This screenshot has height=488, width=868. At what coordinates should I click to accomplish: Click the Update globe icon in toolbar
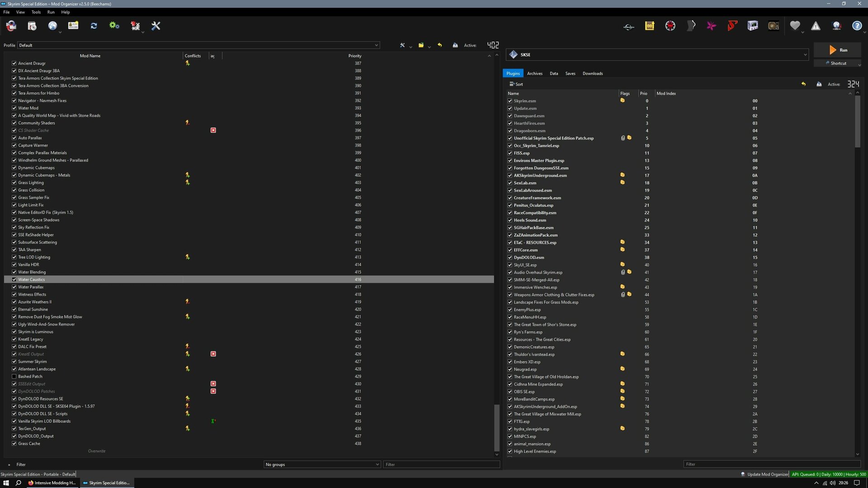(x=836, y=26)
